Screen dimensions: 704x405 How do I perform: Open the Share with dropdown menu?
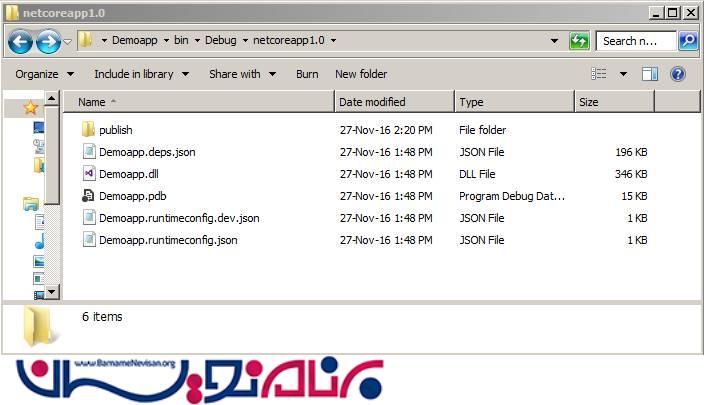241,74
